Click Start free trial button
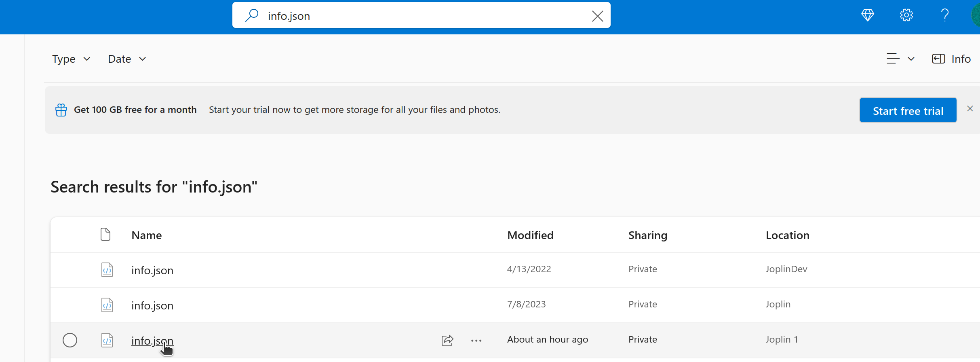This screenshot has height=362, width=980. click(908, 110)
